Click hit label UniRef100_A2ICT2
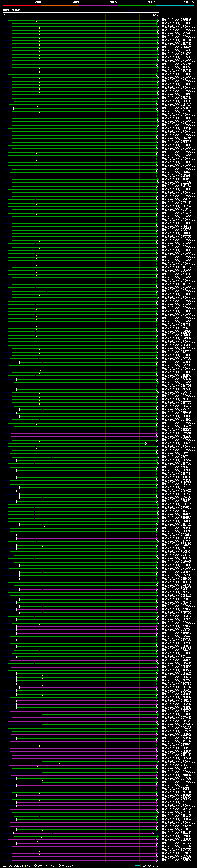 [x=176, y=210]
